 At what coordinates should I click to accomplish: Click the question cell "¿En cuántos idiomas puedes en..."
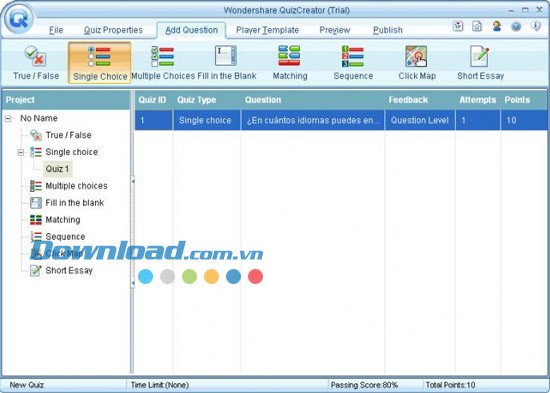tap(313, 120)
